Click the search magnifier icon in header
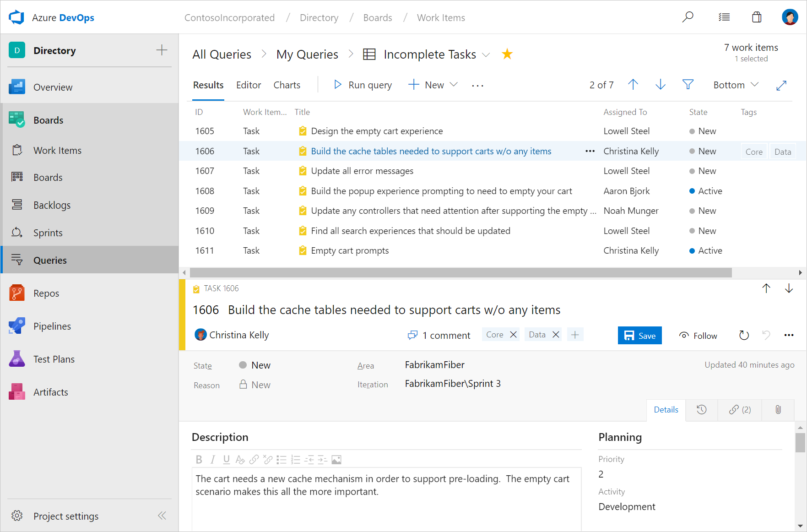The height and width of the screenshot is (532, 807). click(x=688, y=17)
